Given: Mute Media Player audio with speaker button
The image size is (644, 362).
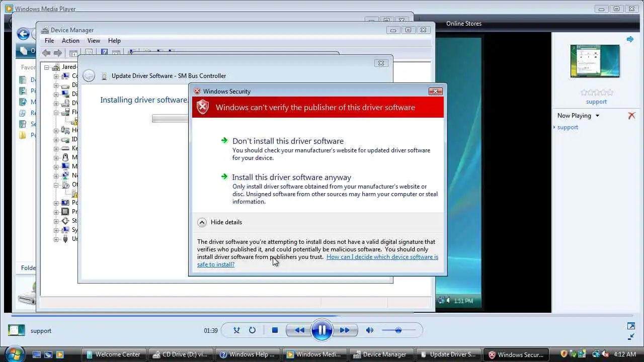Looking at the screenshot, I should click(x=370, y=330).
